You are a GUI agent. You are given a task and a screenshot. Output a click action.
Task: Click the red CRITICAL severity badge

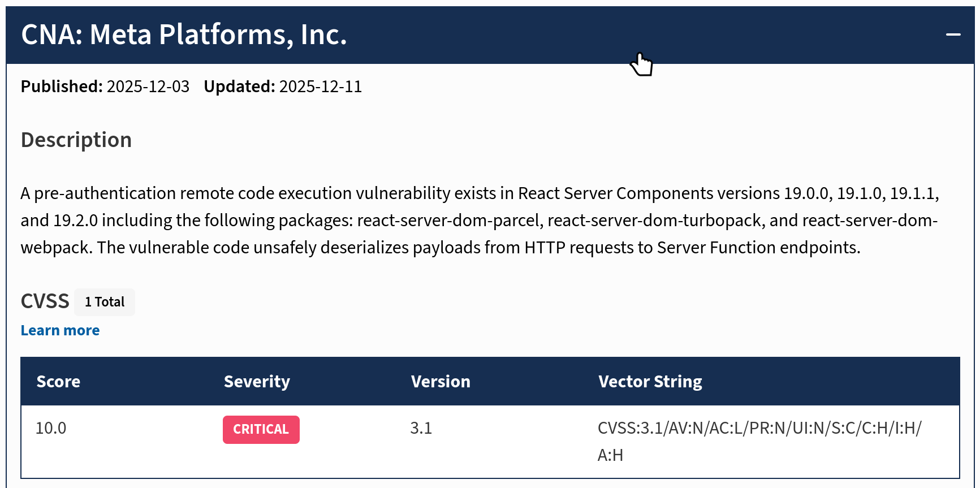pyautogui.click(x=261, y=430)
